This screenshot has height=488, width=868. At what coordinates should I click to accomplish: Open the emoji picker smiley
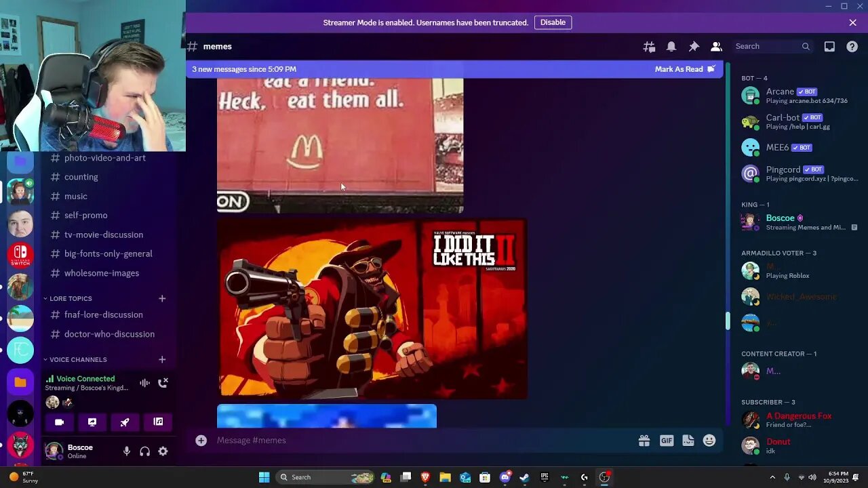pos(709,441)
